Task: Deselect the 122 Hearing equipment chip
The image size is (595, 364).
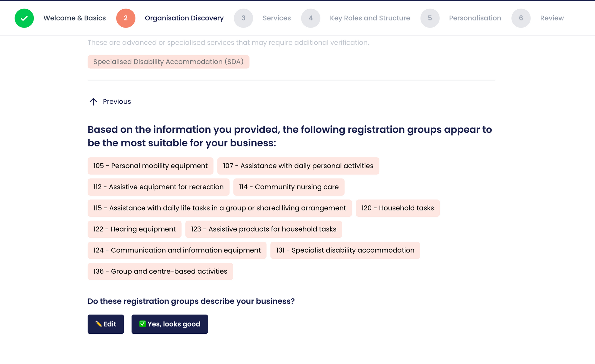Action: click(134, 229)
